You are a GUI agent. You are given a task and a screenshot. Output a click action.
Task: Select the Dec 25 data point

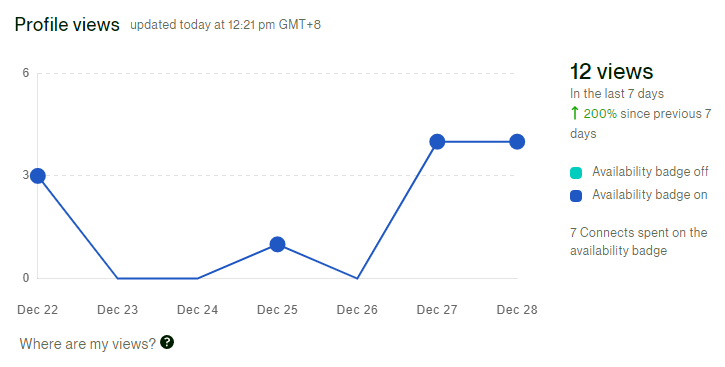pyautogui.click(x=277, y=244)
